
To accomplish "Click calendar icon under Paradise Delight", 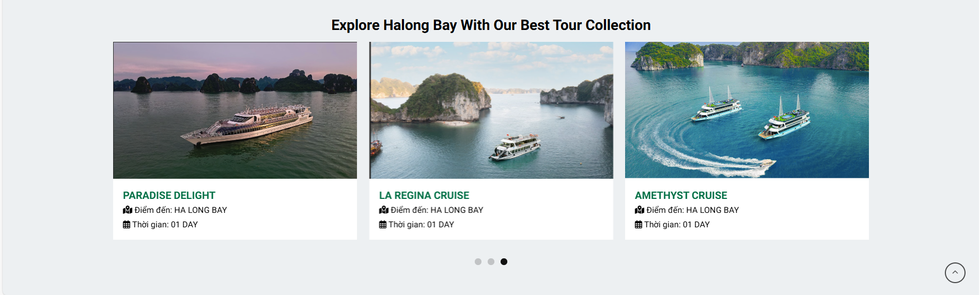I will click(x=127, y=224).
